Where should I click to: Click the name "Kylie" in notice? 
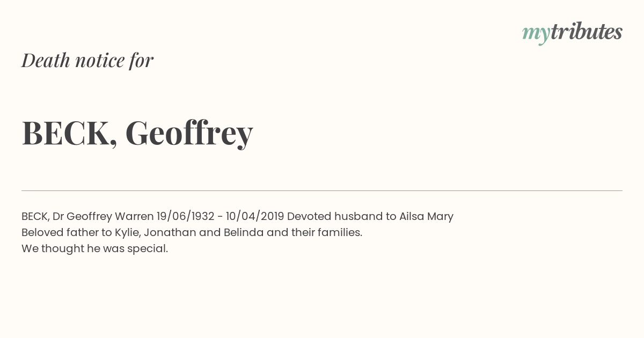[x=128, y=232]
